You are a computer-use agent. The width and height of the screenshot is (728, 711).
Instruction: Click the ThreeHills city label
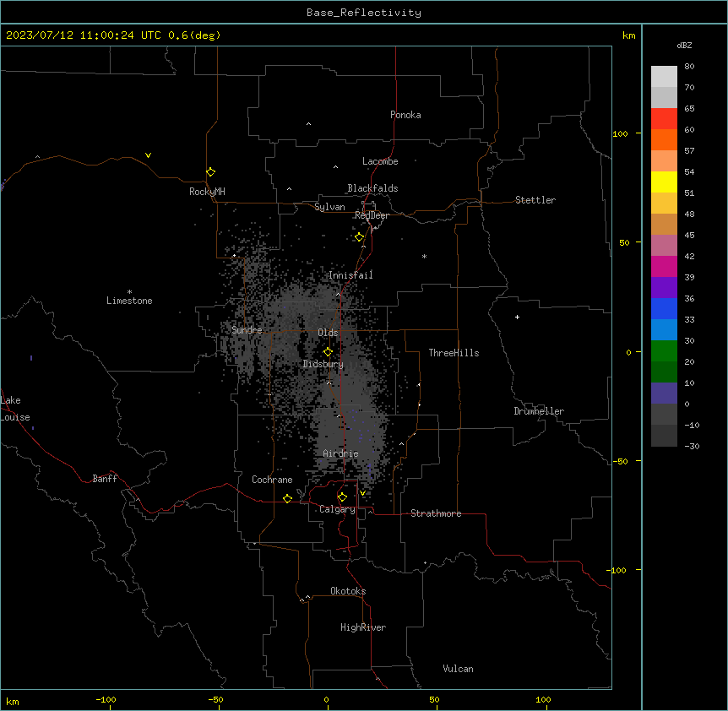(454, 353)
